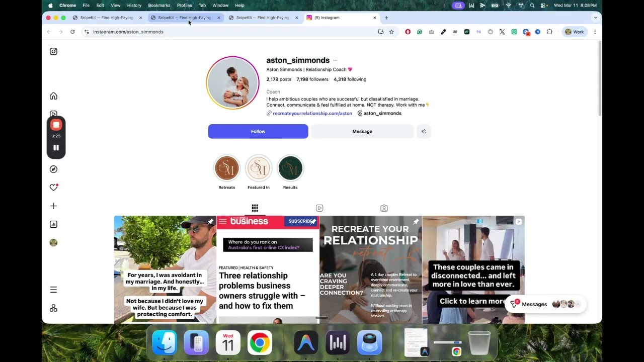644x362 pixels.
Task: Select the Reels tab
Action: [x=319, y=208]
